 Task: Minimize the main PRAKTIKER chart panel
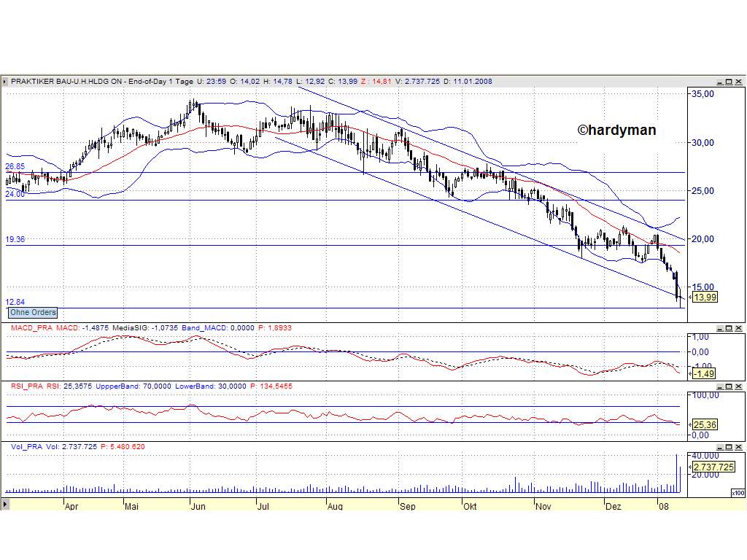[x=720, y=81]
